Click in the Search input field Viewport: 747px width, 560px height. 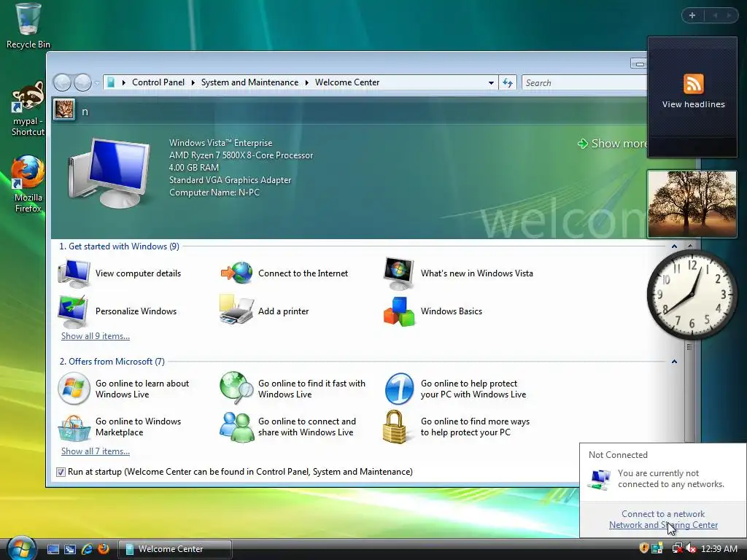pyautogui.click(x=584, y=83)
